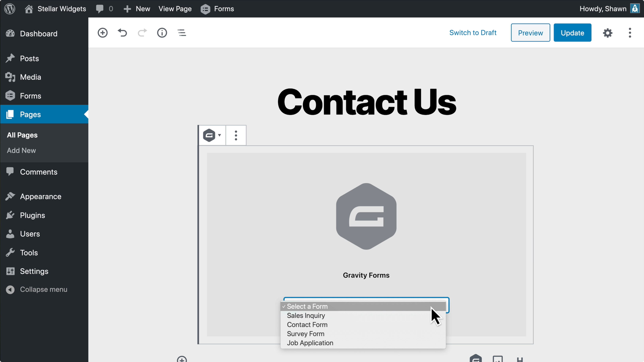Click the WordPress logo in admin bar
644x362 pixels.
[x=10, y=9]
